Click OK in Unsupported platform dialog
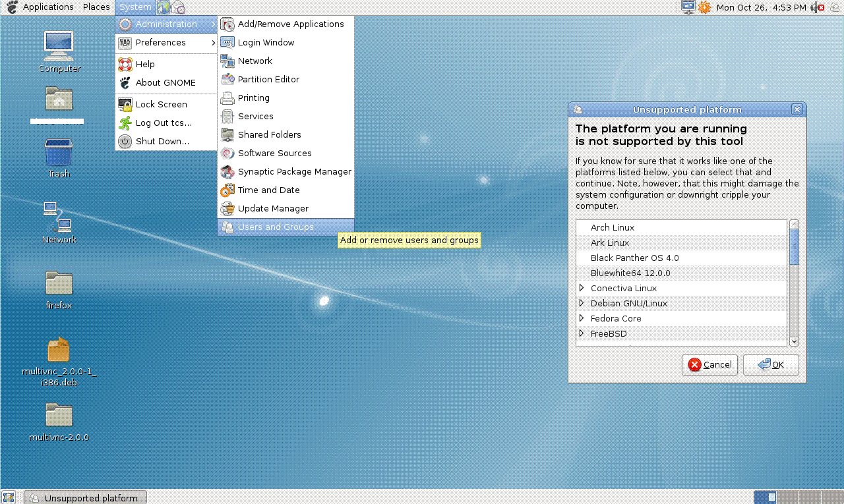The width and height of the screenshot is (844, 504). 771,365
